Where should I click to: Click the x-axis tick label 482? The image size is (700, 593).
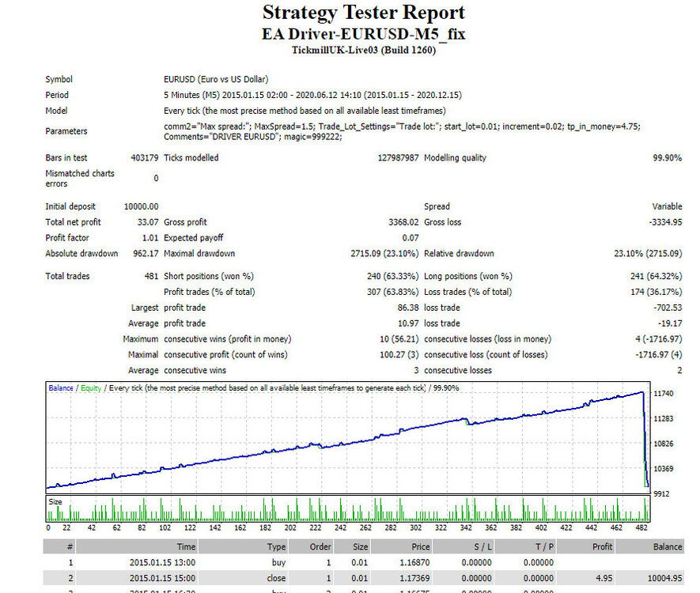641,528
